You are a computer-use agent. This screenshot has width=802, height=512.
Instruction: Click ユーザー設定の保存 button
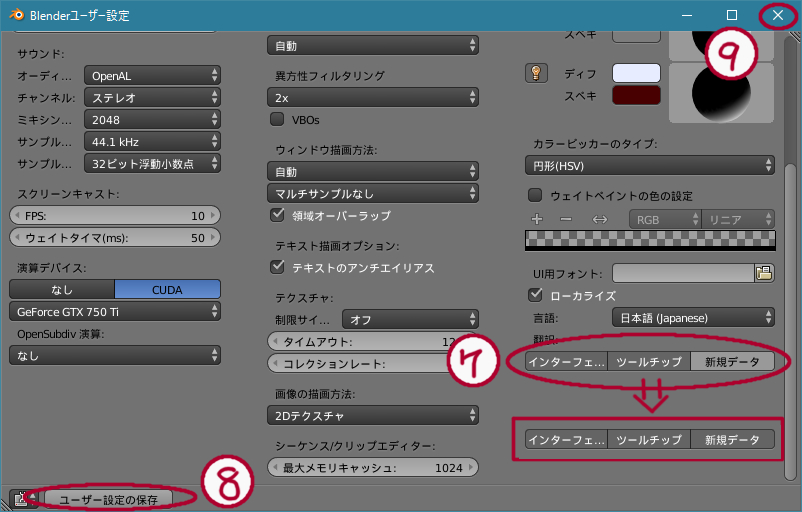tap(114, 498)
